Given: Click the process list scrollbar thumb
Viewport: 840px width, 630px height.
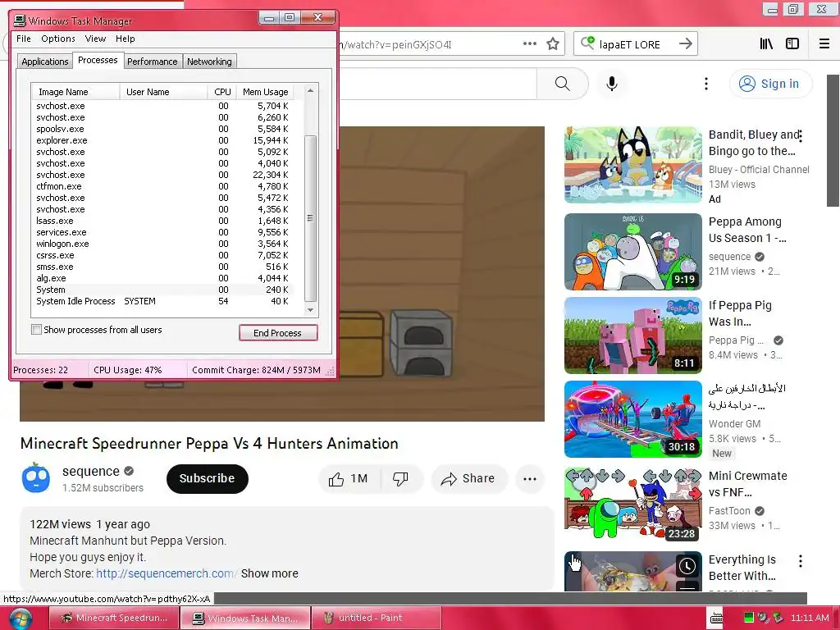Looking at the screenshot, I should (x=310, y=218).
